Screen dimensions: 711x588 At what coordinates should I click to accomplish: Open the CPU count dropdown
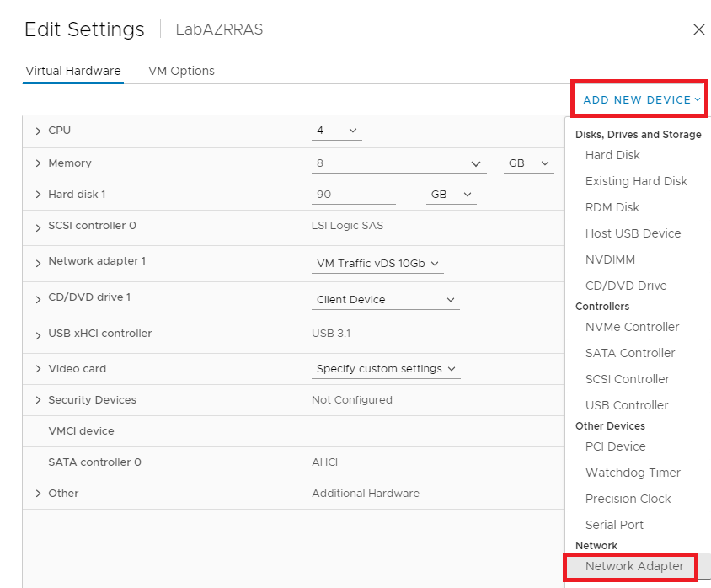click(x=337, y=131)
